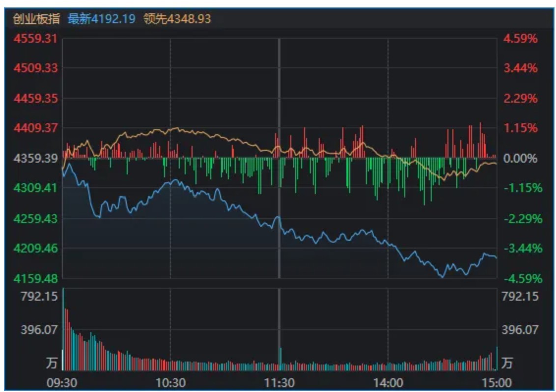Viewport: 556px width, 392px height.
Task: Click the 创业板指 index title
Action: pyautogui.click(x=36, y=19)
